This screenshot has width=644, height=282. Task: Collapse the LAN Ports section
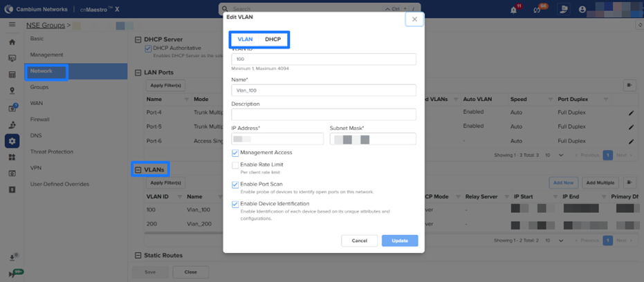[138, 73]
